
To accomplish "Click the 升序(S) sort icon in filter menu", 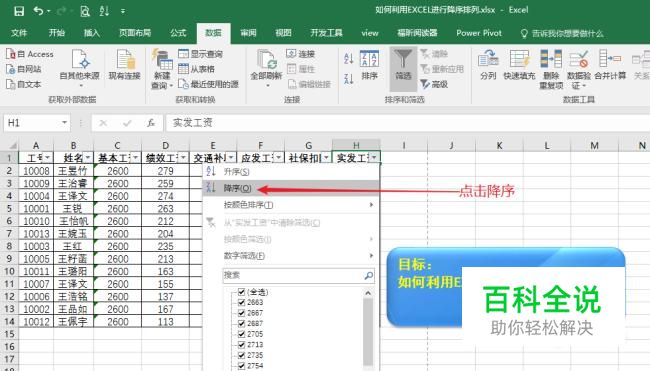I will (x=211, y=171).
